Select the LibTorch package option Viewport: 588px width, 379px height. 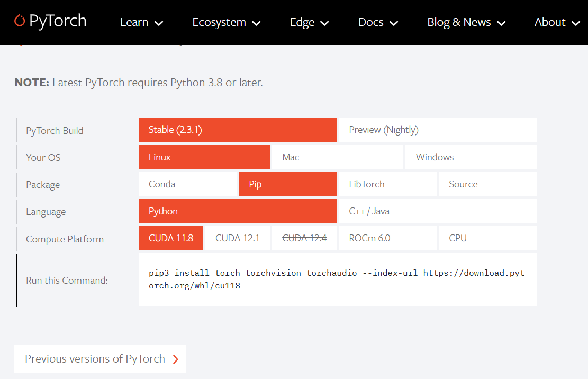click(387, 184)
